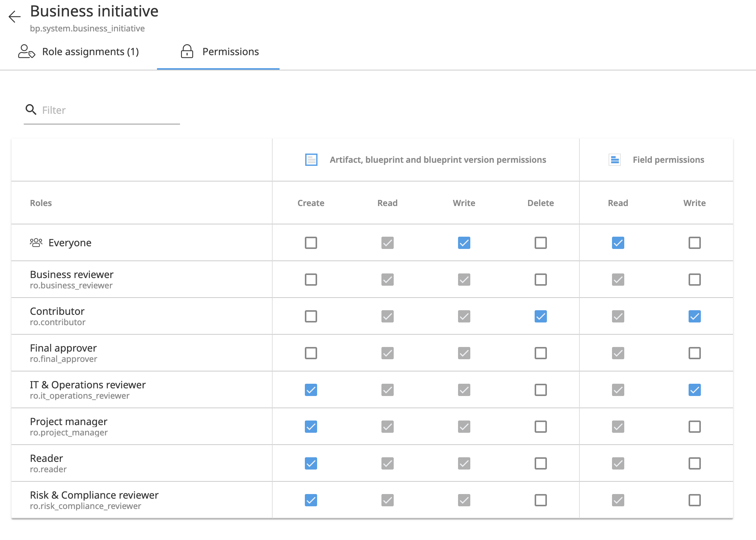Click the Business initiative page title
Screen dimensions: 756x540
click(x=94, y=11)
